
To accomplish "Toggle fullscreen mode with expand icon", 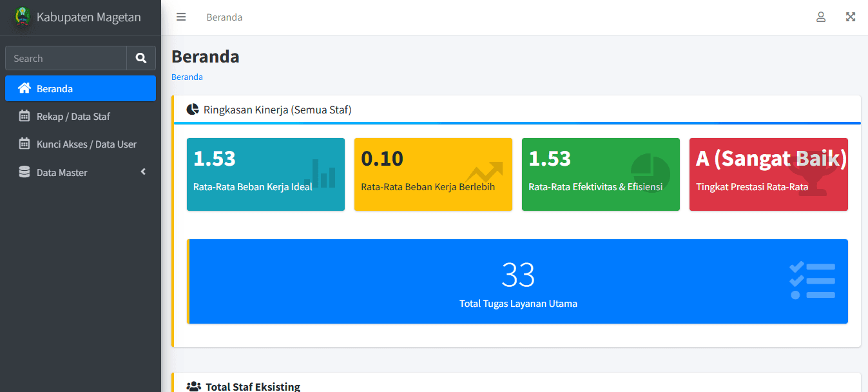I will click(x=851, y=17).
